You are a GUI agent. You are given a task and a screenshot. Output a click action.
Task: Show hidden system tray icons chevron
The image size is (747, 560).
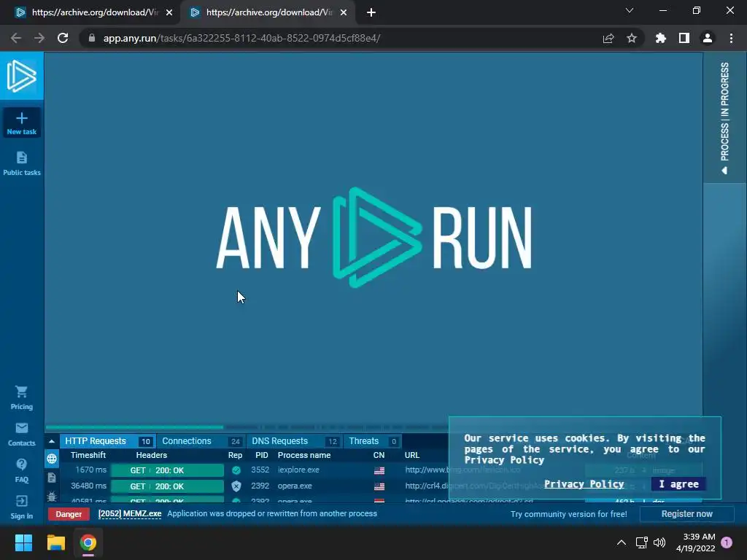pos(622,542)
